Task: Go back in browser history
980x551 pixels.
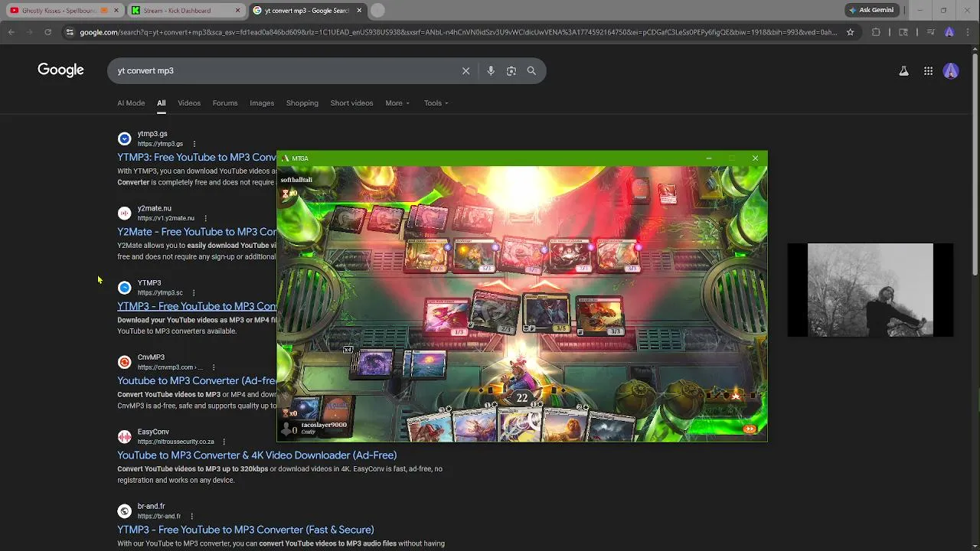Action: (x=11, y=32)
